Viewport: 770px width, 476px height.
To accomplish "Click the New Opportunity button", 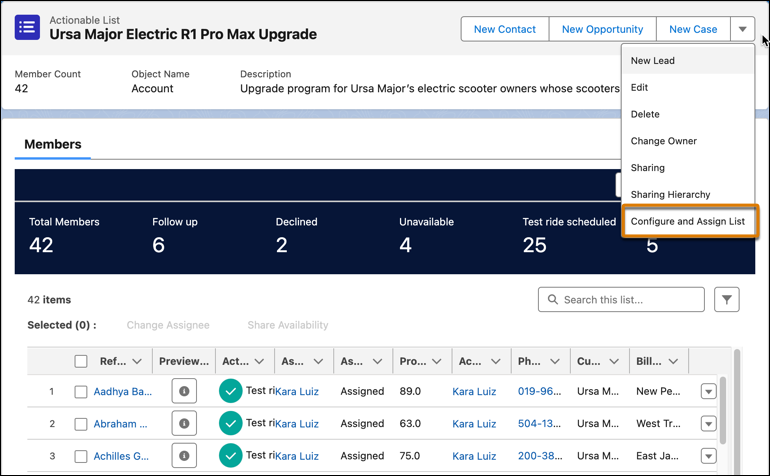I will 602,29.
